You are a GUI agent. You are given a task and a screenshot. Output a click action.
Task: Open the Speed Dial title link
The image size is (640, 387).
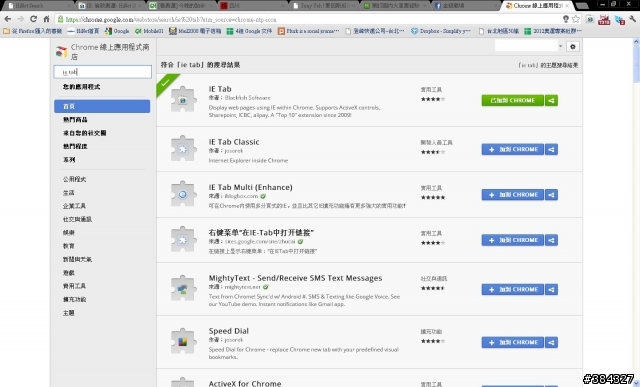pyautogui.click(x=229, y=331)
